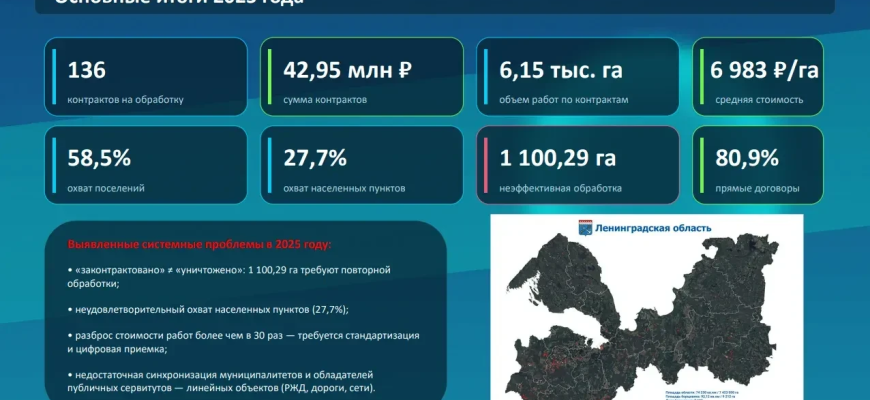Select the bullet about unsatisfactory coverage (27,7%)
This screenshot has width=870, height=400.
click(208, 310)
